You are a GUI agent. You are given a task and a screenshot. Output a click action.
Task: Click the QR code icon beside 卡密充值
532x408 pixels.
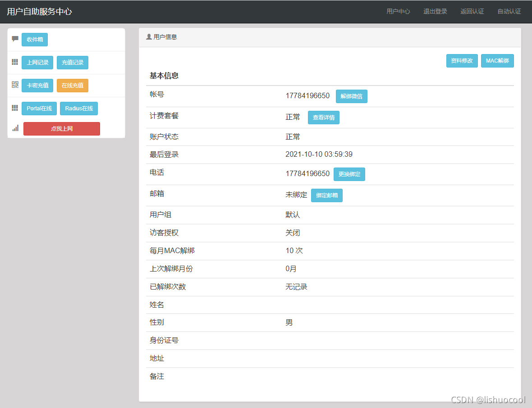(15, 85)
